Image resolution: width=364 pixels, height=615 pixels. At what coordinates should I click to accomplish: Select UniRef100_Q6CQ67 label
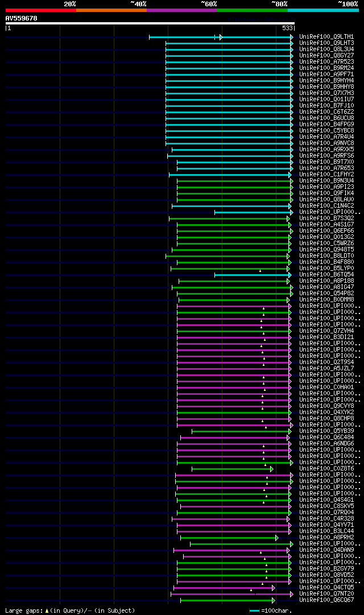click(326, 600)
